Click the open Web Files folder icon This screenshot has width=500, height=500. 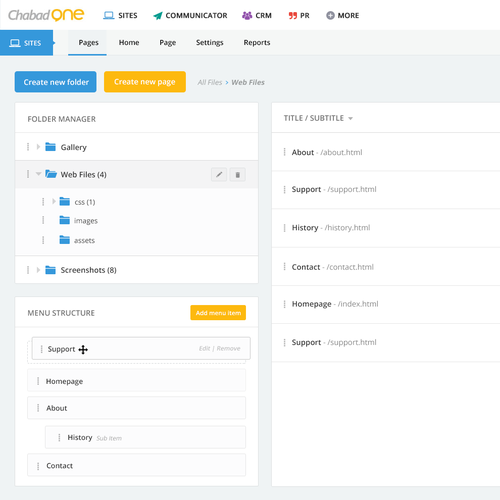pos(51,174)
